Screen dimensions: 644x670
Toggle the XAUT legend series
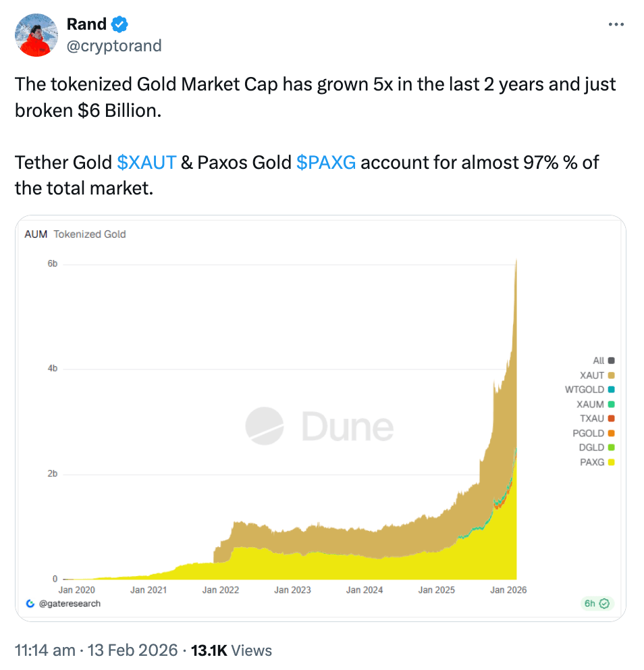597,376
